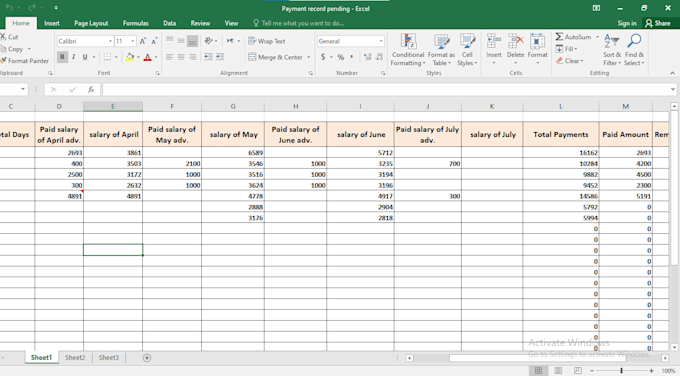Open the Page Layout tab

tap(91, 23)
